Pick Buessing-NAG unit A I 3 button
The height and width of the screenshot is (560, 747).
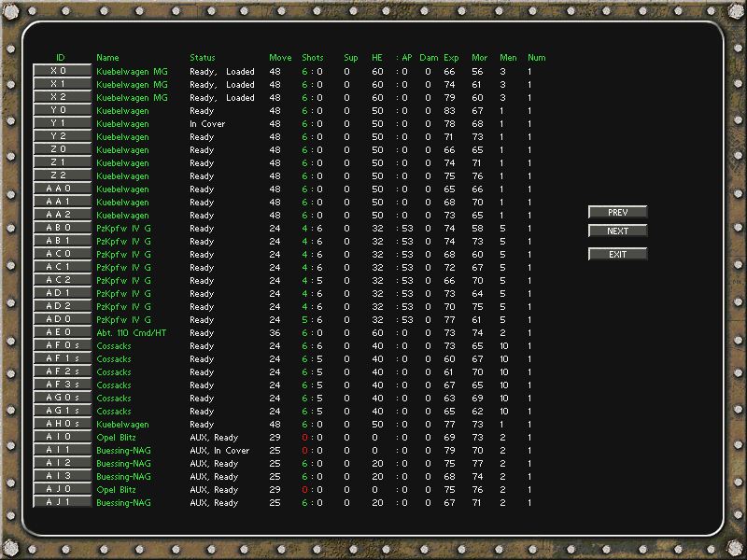(62, 476)
